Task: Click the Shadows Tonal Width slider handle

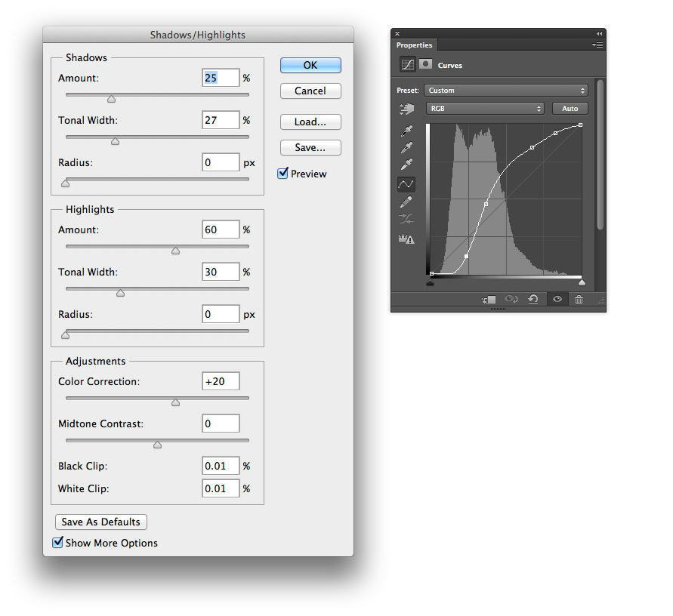Action: (x=115, y=141)
